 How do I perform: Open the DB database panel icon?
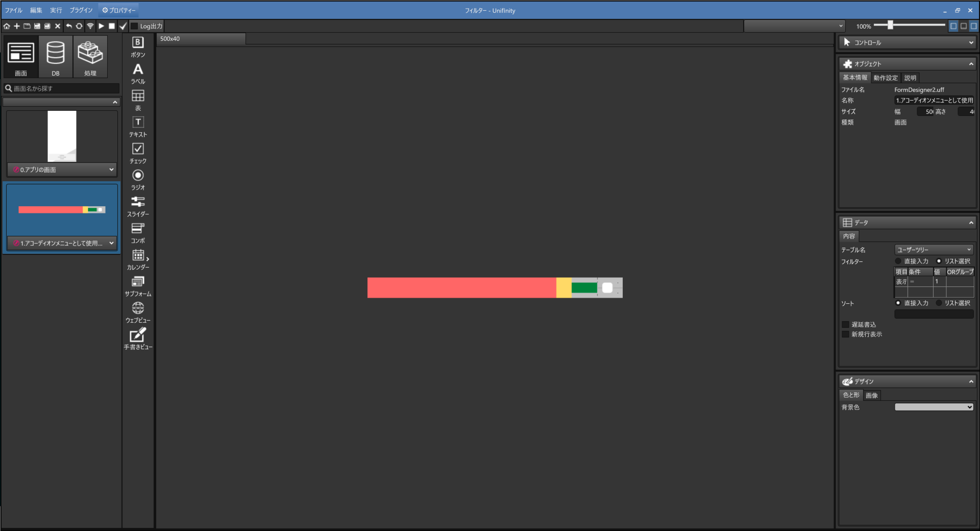(x=56, y=57)
